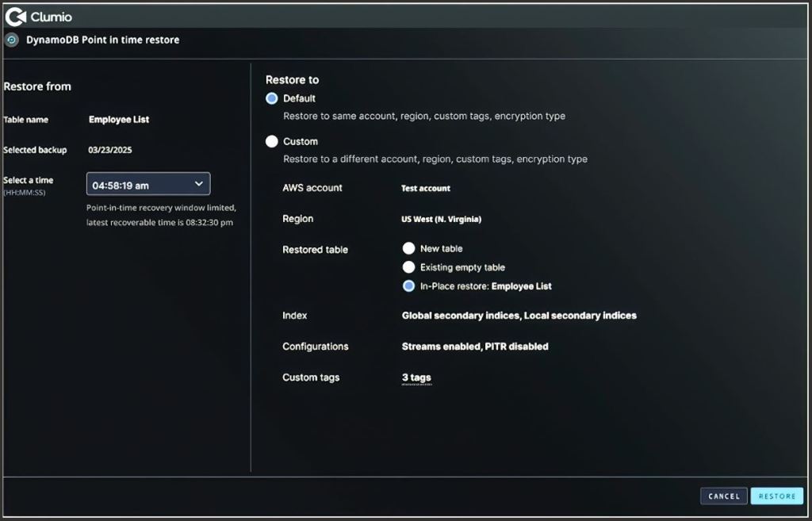Click the Clumio wordmark in header
Screen dimensions: 812x521
[52, 16]
